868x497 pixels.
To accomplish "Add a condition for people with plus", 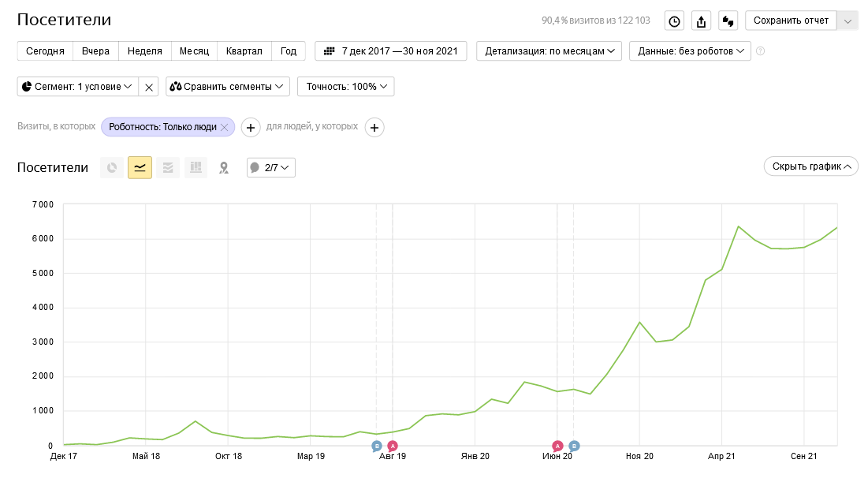I will (x=374, y=127).
